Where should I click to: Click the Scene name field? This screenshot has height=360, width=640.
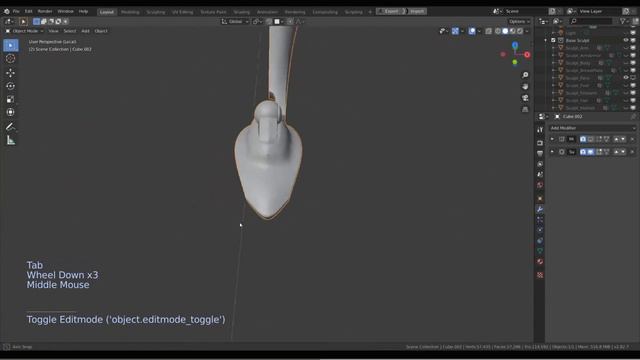[x=525, y=11]
